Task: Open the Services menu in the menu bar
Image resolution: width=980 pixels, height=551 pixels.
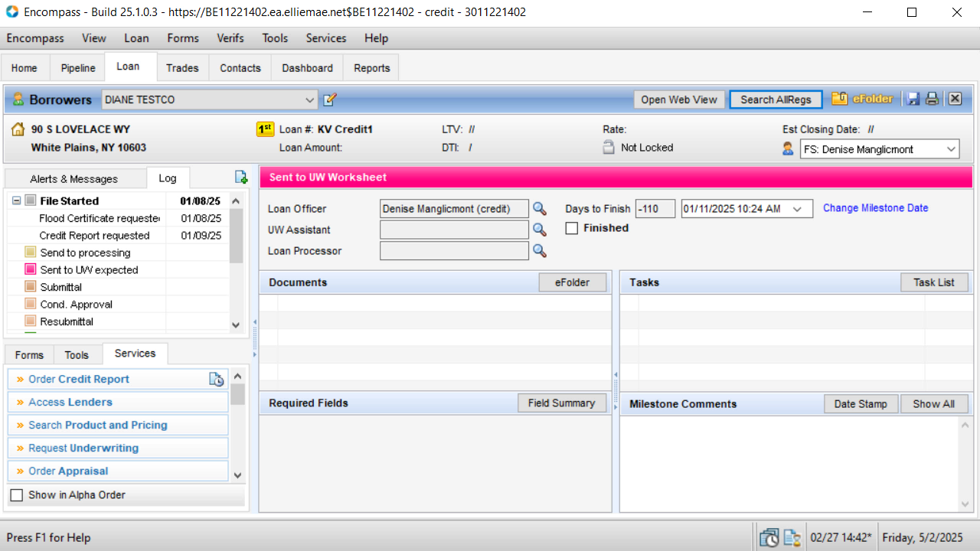Action: pos(326,38)
